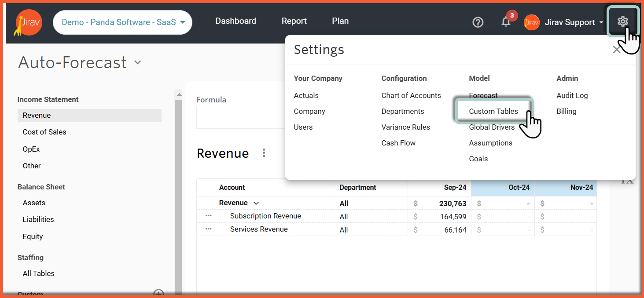Go to the Plan tab

[x=340, y=21]
